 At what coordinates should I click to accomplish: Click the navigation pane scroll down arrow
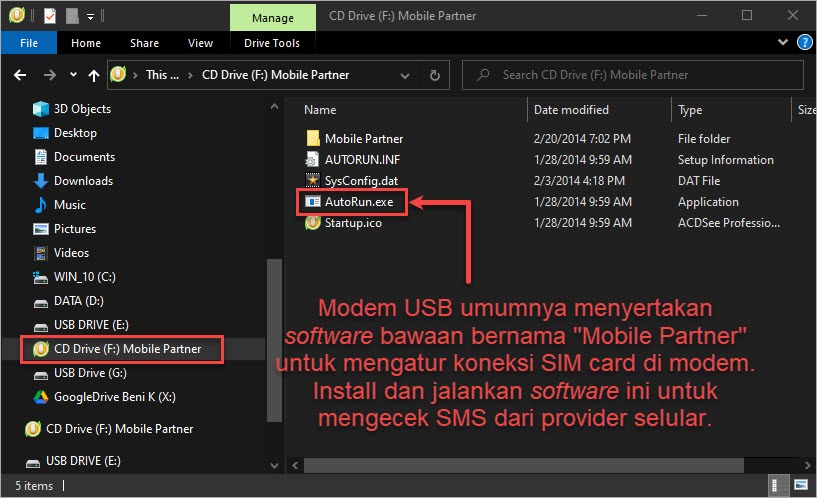pos(274,466)
